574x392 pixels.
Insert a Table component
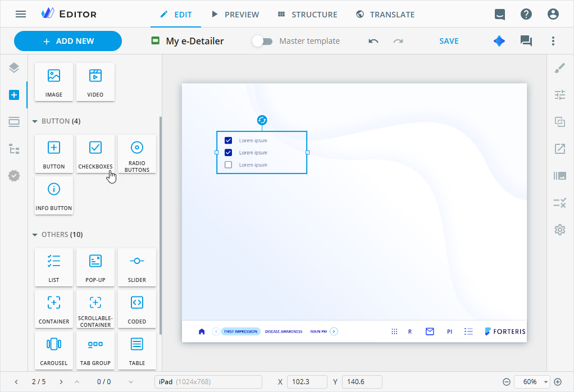coord(137,350)
